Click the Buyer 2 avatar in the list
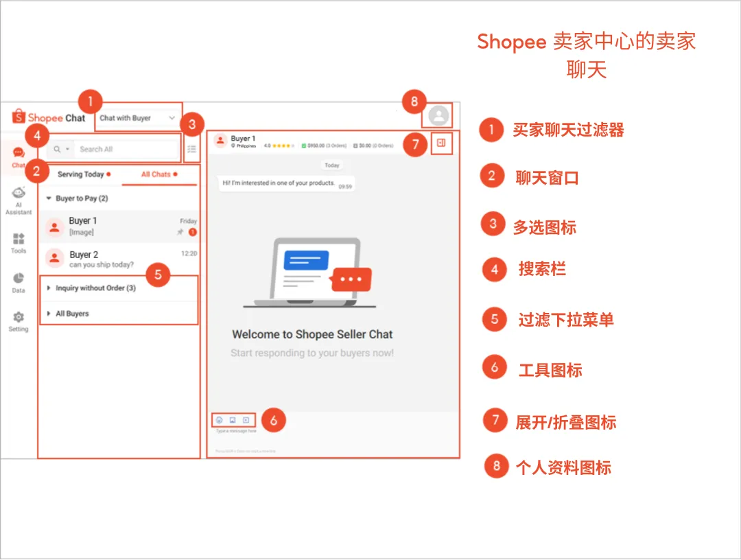 click(x=54, y=258)
